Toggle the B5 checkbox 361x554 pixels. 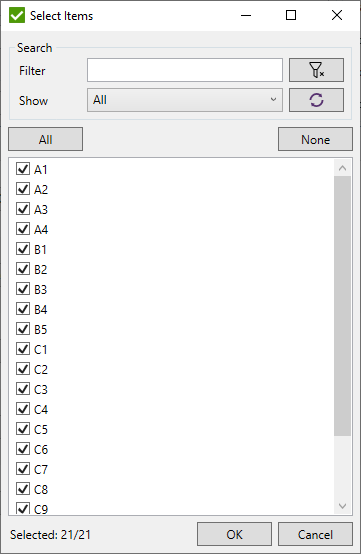[x=23, y=329]
